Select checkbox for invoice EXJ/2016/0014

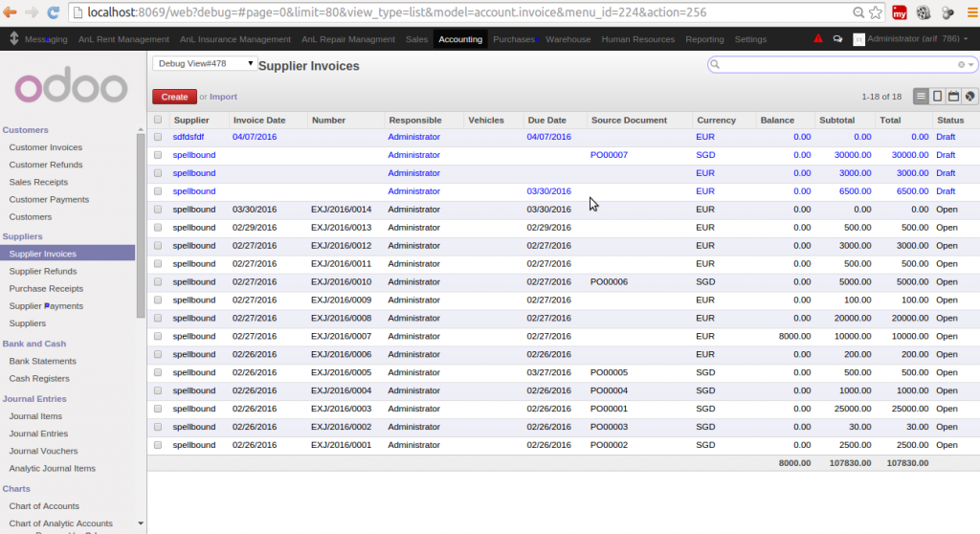(x=158, y=210)
